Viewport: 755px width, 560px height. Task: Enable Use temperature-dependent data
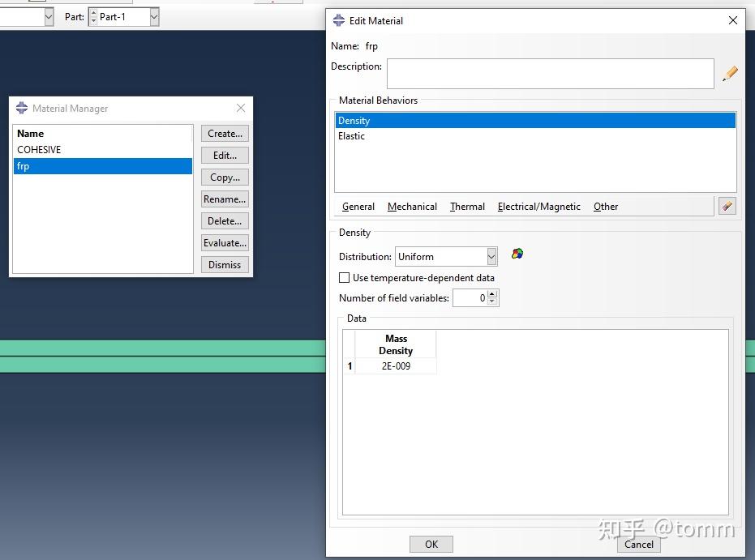tap(344, 276)
